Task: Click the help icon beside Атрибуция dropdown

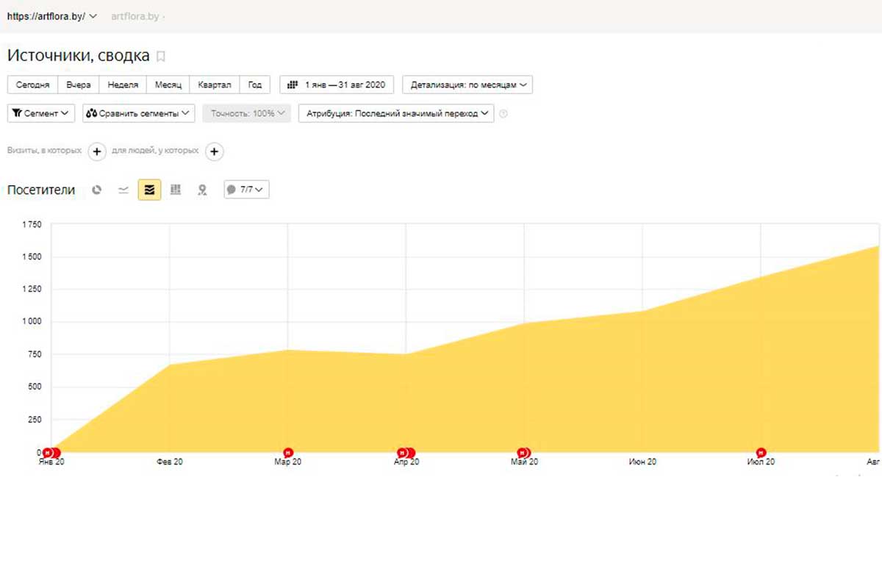Action: (503, 114)
